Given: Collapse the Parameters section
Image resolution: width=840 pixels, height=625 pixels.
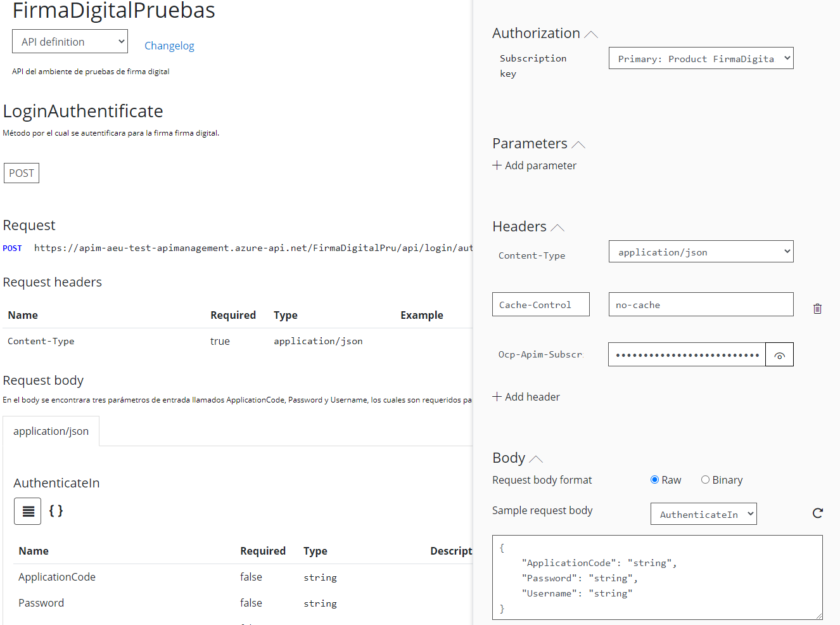Looking at the screenshot, I should click(578, 145).
